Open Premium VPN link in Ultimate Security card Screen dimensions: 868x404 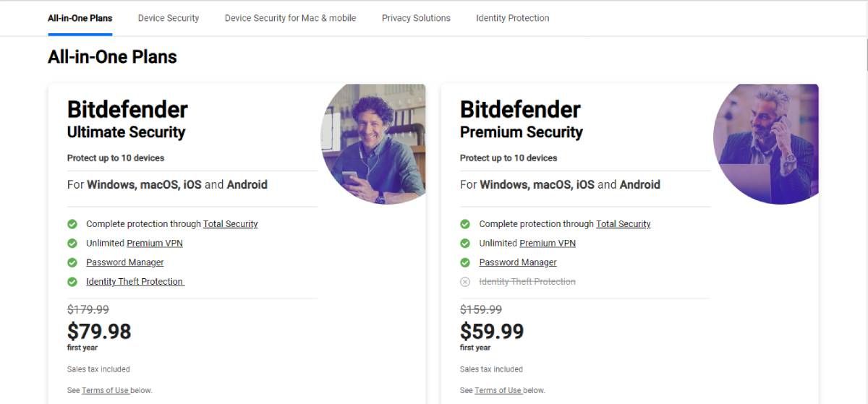[154, 244]
